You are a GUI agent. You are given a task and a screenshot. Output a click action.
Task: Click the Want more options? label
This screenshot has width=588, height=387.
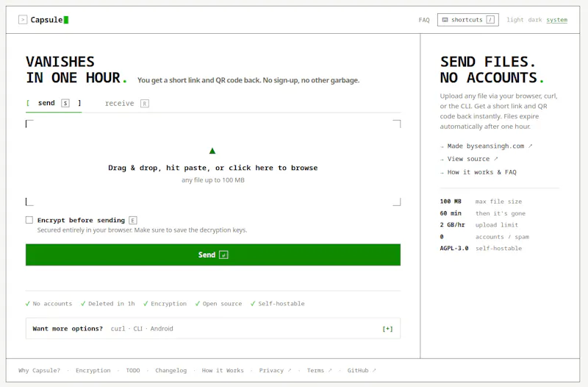68,329
